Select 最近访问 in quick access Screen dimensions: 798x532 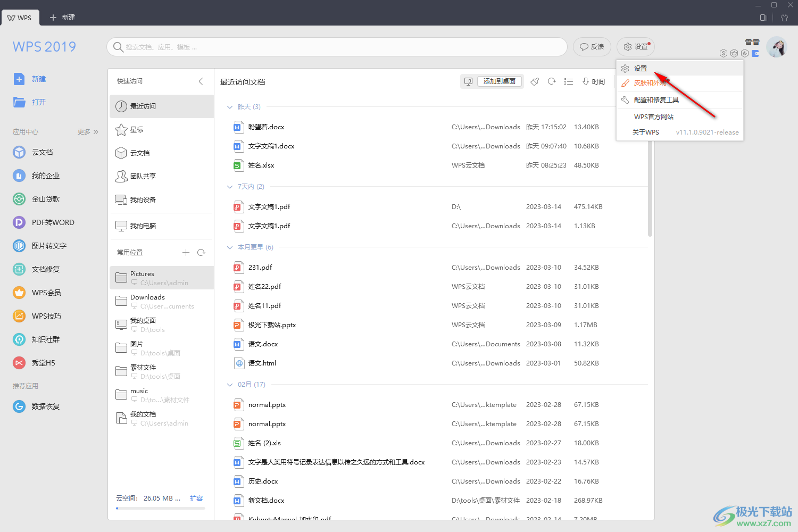pos(162,106)
